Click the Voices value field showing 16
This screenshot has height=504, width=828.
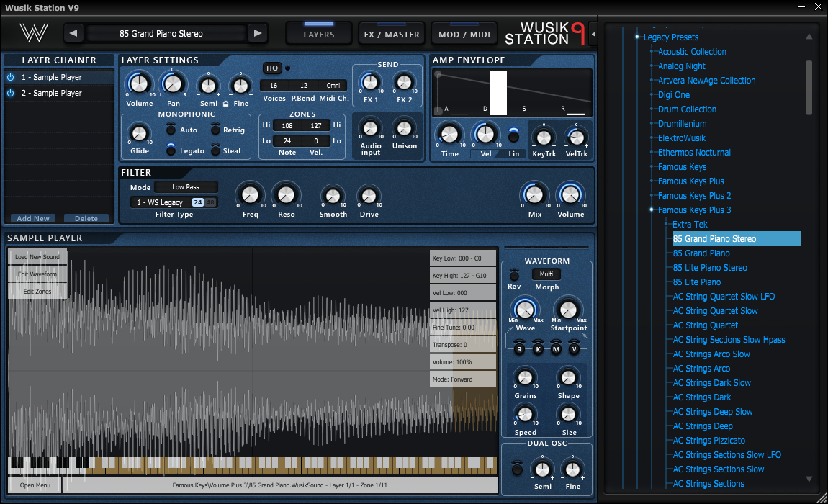point(274,86)
